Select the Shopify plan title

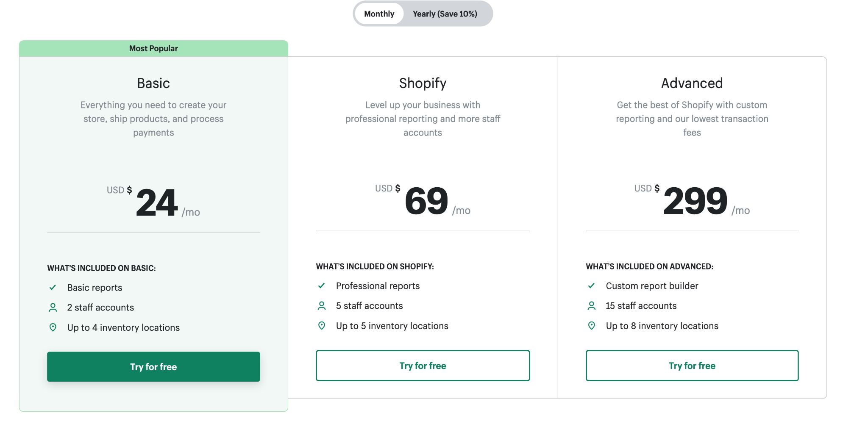[x=423, y=83]
